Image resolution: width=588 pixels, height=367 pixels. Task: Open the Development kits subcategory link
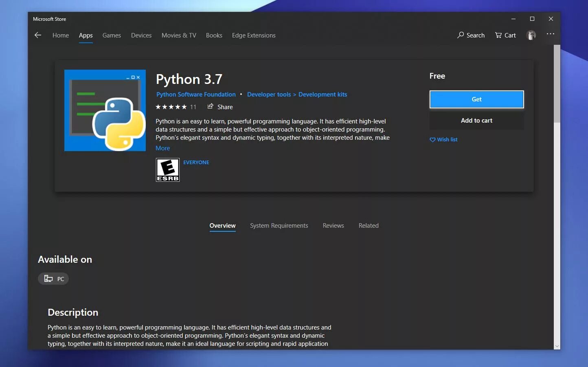click(323, 94)
